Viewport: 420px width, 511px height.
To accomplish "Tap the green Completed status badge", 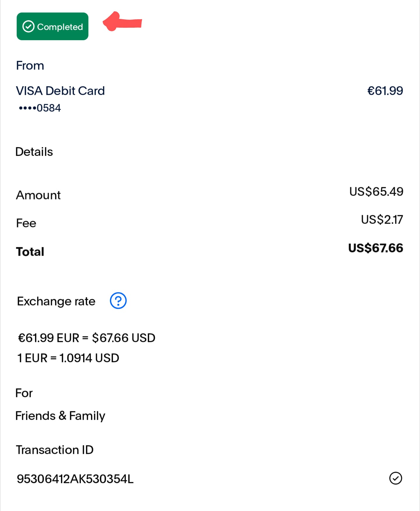I will (52, 26).
